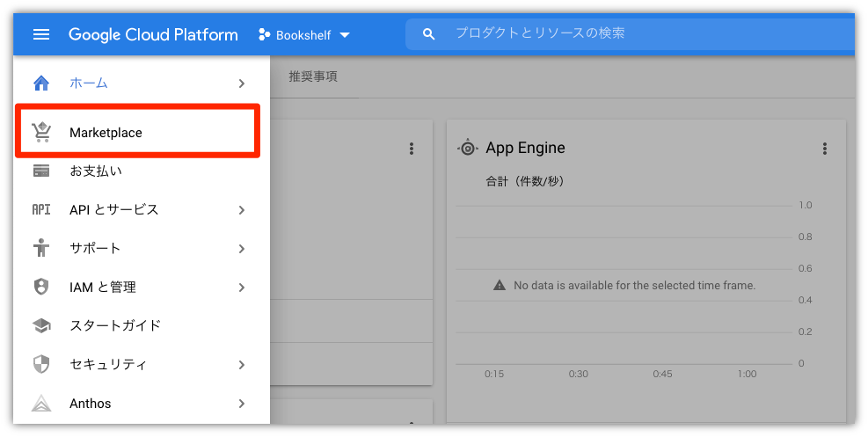868x437 pixels.
Task: Click the API icon in sidebar
Action: [x=41, y=209]
